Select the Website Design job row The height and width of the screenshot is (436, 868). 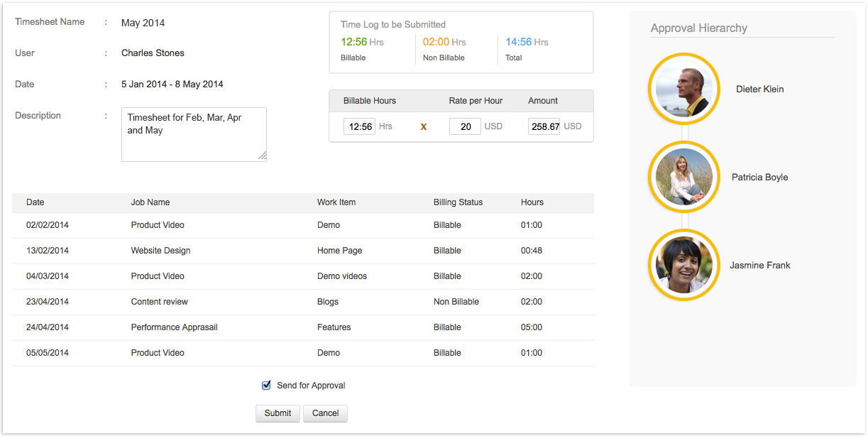click(x=160, y=251)
